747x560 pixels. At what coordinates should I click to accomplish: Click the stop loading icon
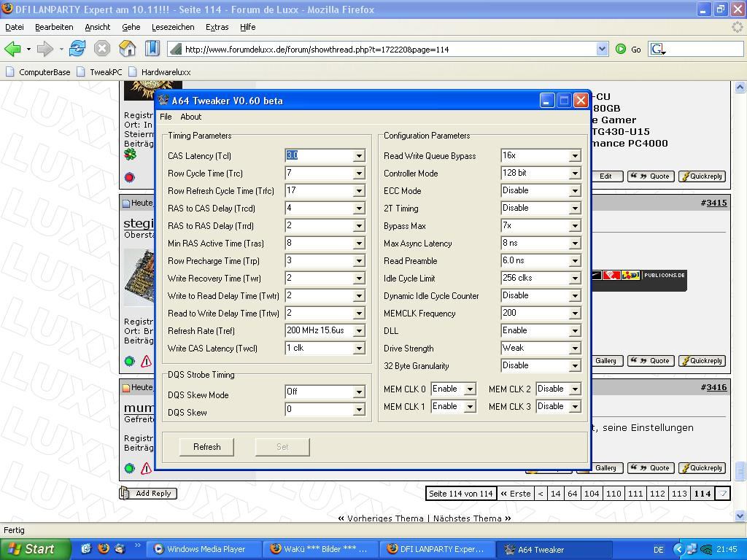click(x=102, y=49)
